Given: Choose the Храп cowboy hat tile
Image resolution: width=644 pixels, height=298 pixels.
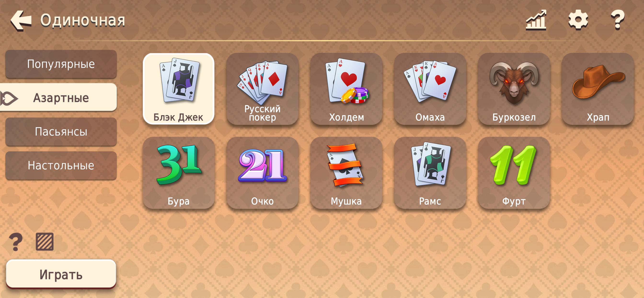Looking at the screenshot, I should (x=598, y=89).
